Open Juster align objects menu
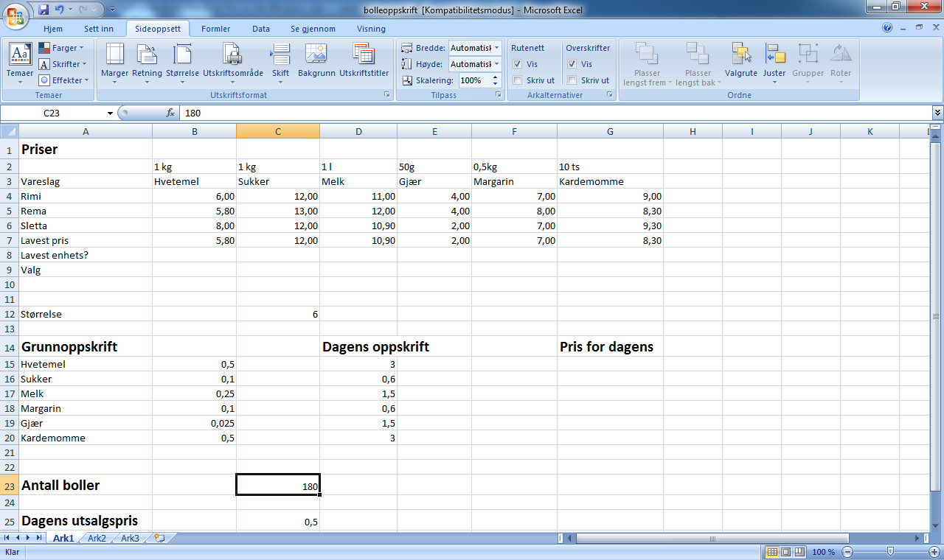Screen dimensions: 944x560 774,63
